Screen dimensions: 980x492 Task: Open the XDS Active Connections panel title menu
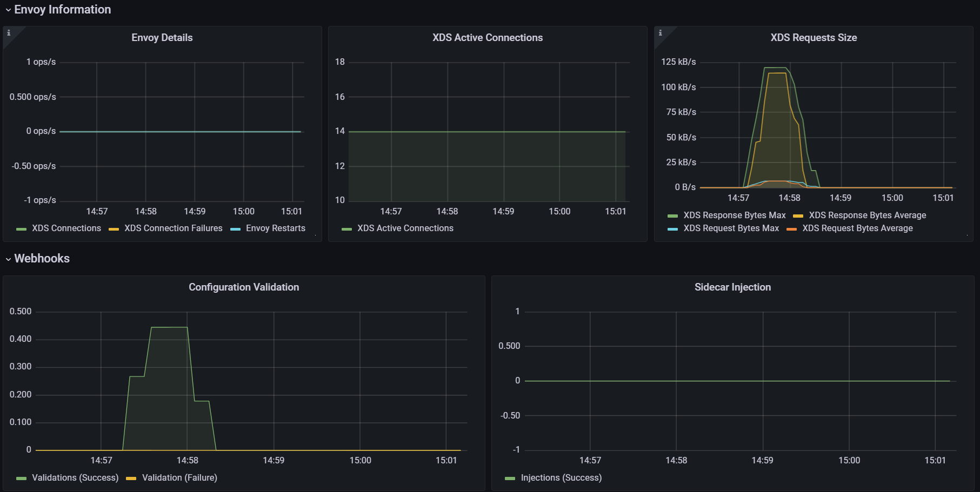[x=488, y=38]
